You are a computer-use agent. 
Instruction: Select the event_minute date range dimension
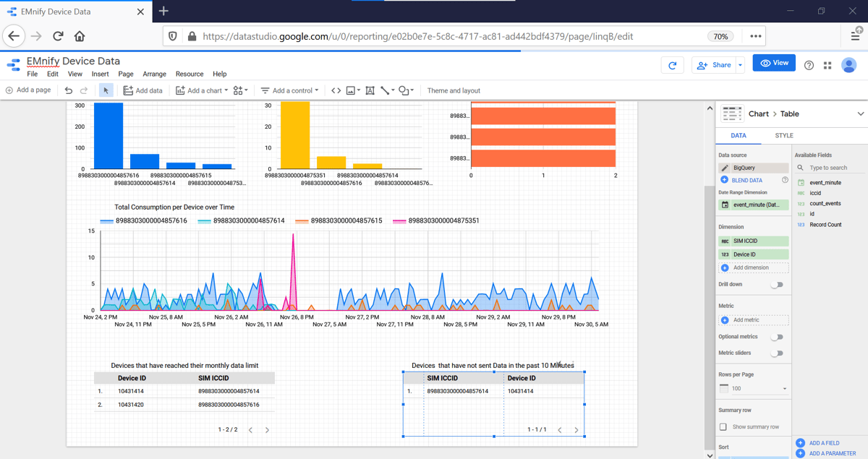[753, 205]
